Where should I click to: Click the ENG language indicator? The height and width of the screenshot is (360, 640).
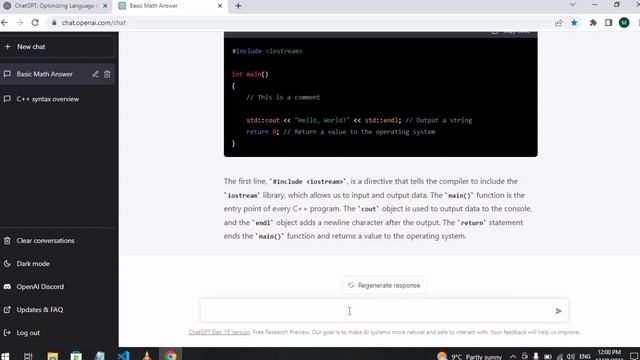tap(585, 356)
